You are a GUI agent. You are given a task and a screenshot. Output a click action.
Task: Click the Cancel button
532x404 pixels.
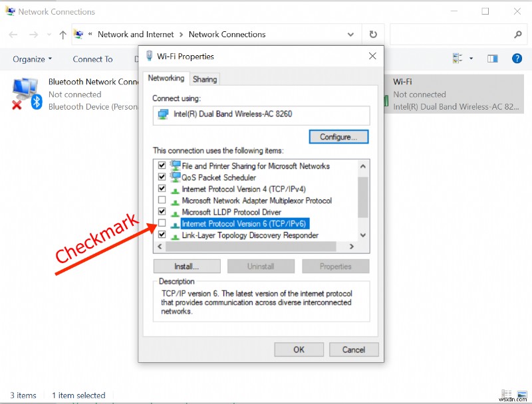pyautogui.click(x=354, y=350)
